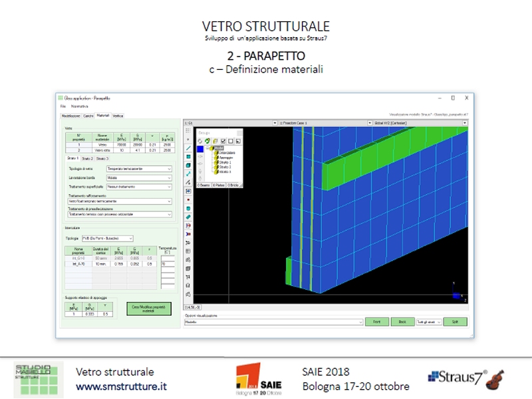Open the Normativa menu
The height and width of the screenshot is (399, 532).
coord(80,106)
